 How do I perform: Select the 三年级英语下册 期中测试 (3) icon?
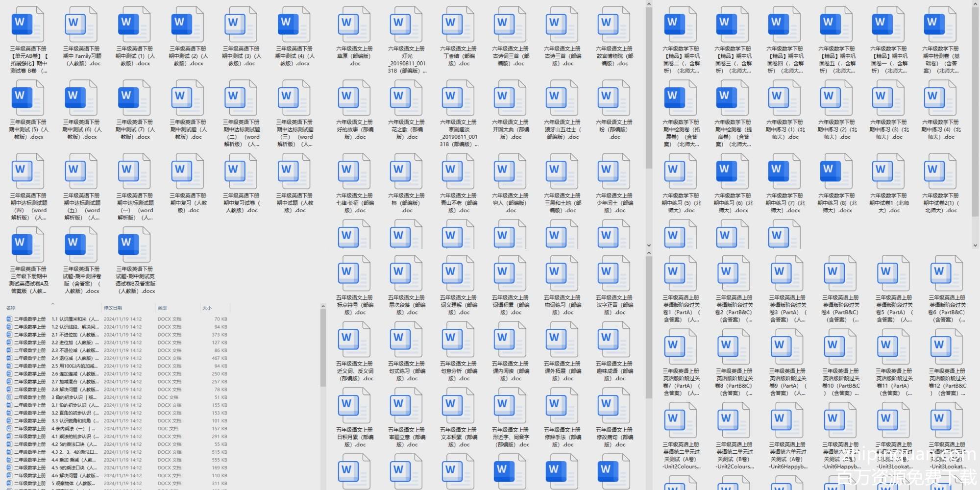pyautogui.click(x=241, y=24)
